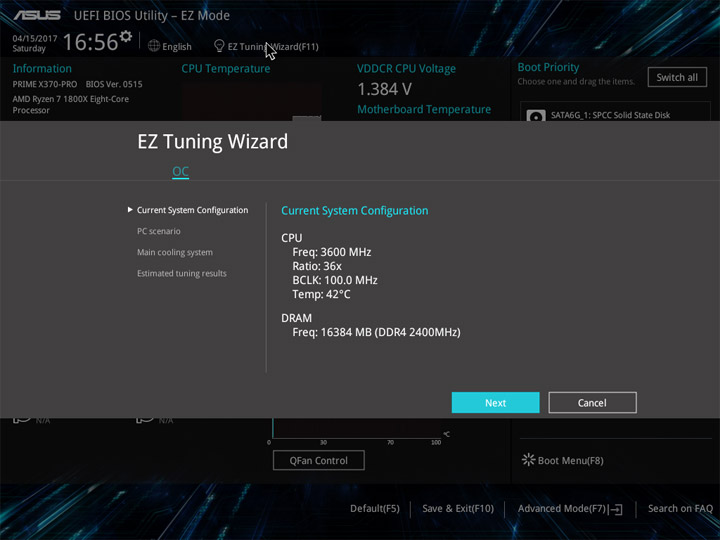Click the Boot Menu star icon
The image size is (720, 540).
click(x=529, y=460)
